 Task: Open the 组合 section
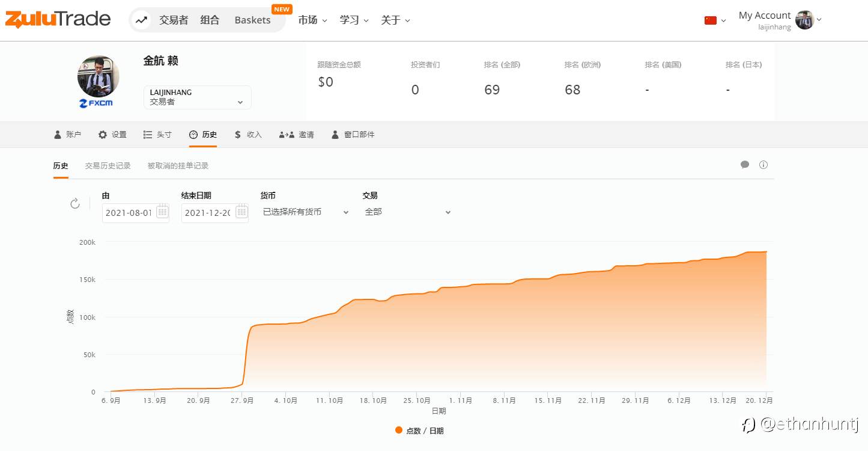(210, 20)
